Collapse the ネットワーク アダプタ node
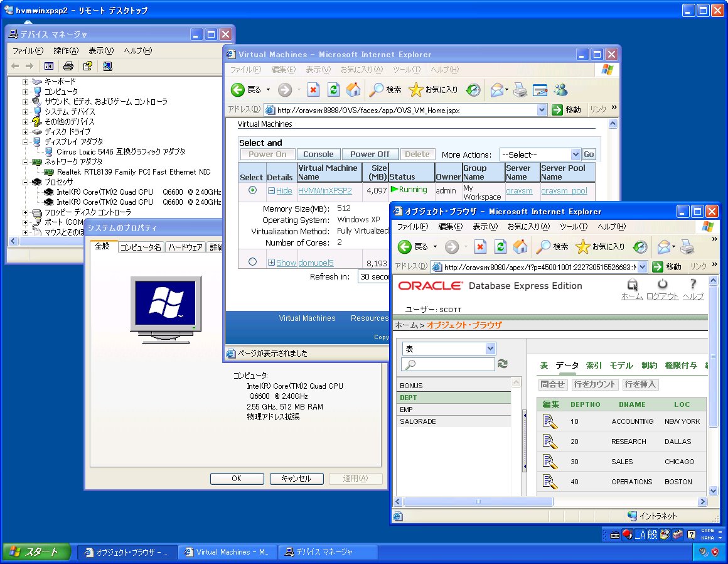The width and height of the screenshot is (728, 564). [x=26, y=162]
